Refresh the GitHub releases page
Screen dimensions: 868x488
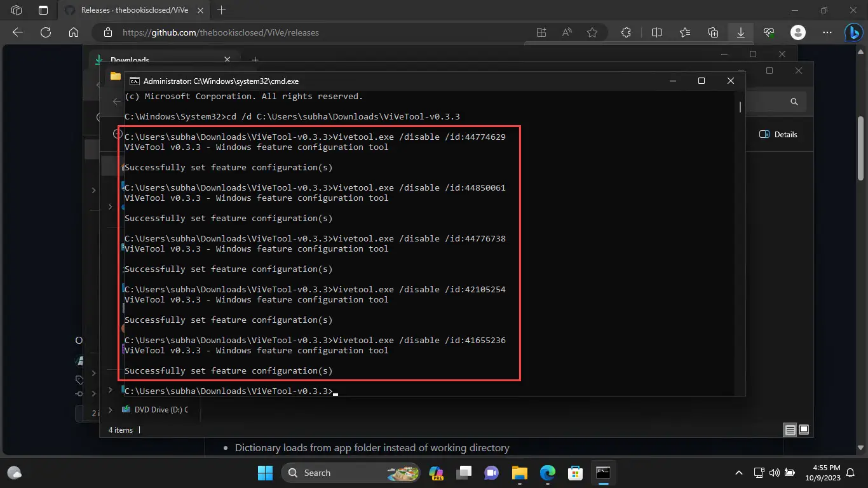click(46, 32)
